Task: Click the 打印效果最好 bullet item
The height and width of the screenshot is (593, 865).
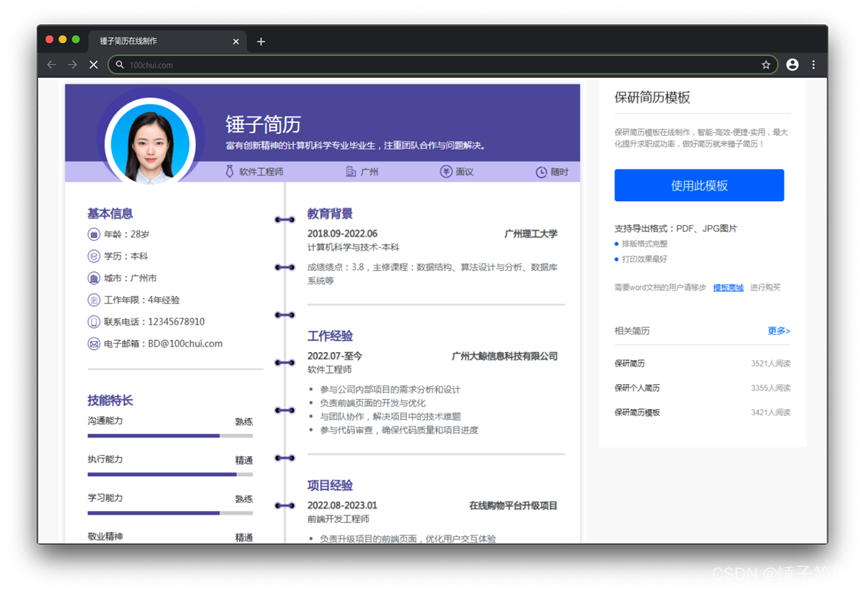Action: [x=644, y=259]
